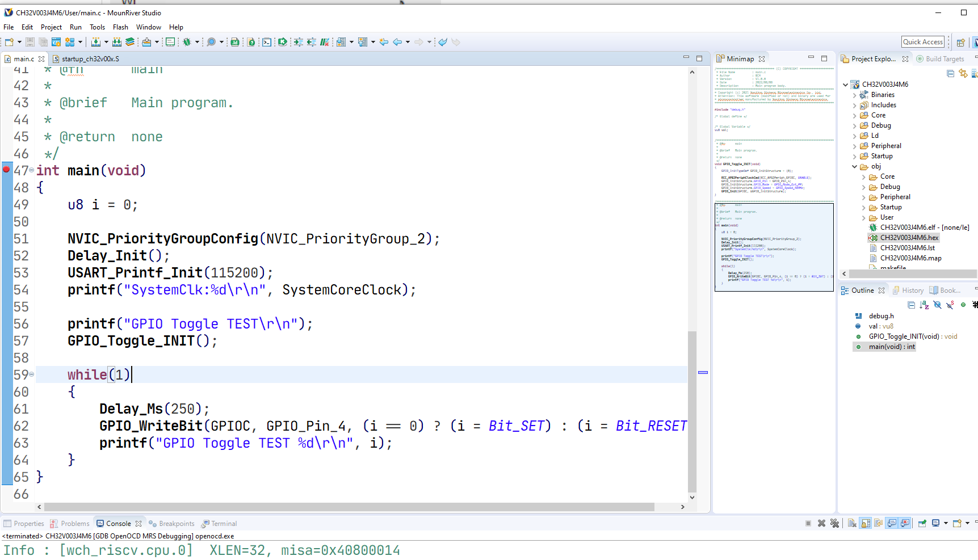Screen dimensions: 978x560
Task: Toggle the fold marker at int main line 47
Action: tap(31, 170)
